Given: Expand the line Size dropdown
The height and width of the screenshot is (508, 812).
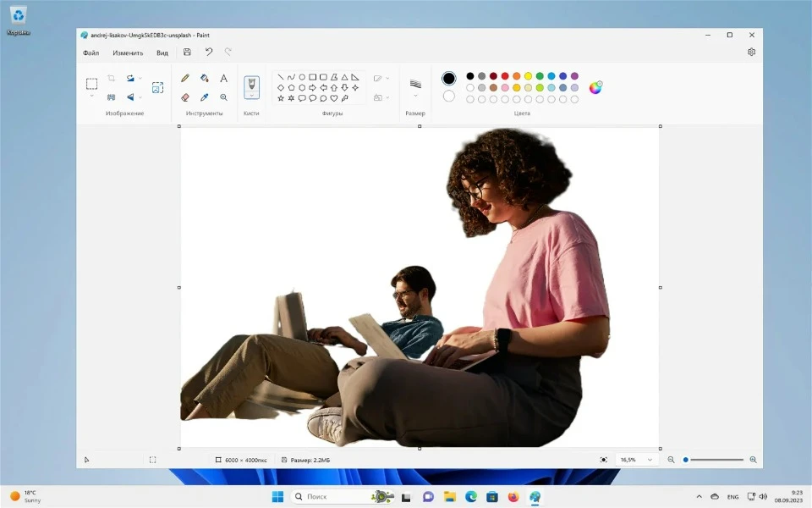Looking at the screenshot, I should 415,96.
